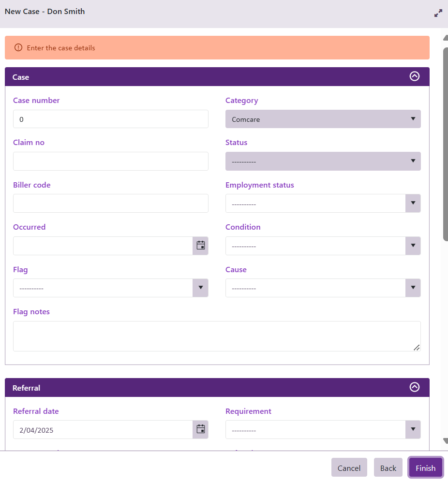The image size is (448, 482).
Task: Open the Referral date calendar picker
Action: coord(200,429)
